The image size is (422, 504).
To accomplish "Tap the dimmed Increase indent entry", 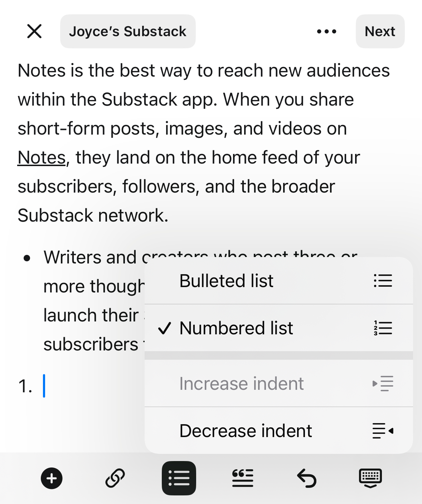I will click(278, 383).
